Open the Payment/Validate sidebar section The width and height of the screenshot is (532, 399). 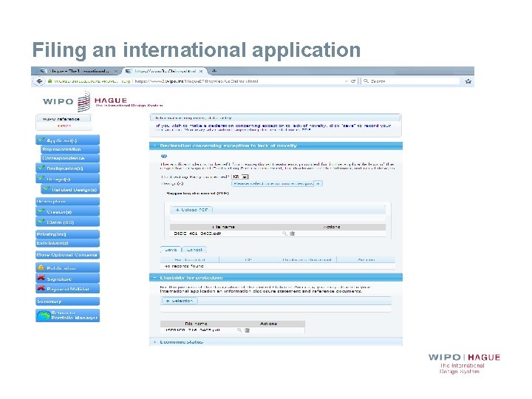[x=67, y=289]
